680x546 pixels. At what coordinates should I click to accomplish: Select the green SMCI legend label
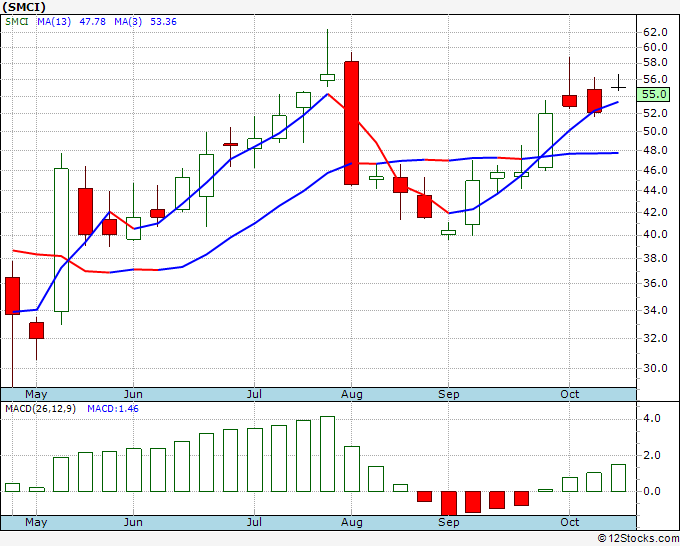(17, 22)
